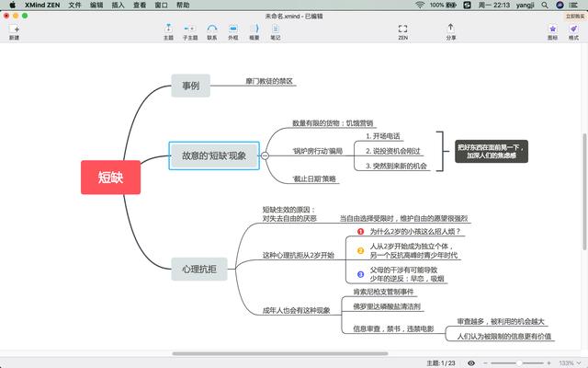Image resolution: width=588 pixels, height=368 pixels.
Task: Click the vertical scrollbar thumb
Action: pyautogui.click(x=584, y=191)
